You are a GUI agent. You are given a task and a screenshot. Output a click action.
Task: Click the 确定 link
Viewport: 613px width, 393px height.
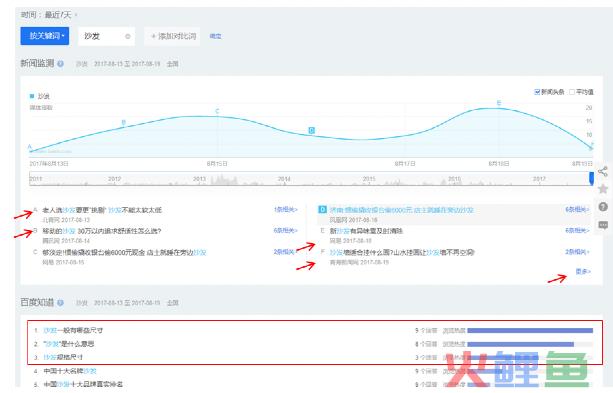[215, 36]
